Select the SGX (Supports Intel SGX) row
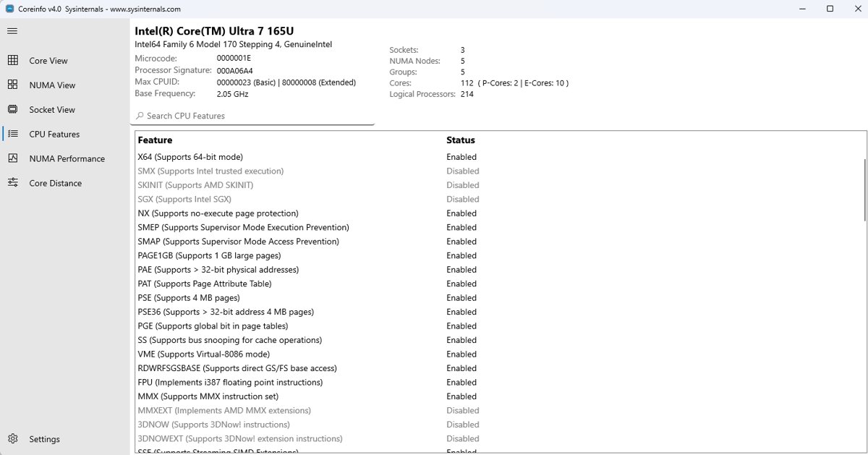868x455 pixels. tap(499, 200)
